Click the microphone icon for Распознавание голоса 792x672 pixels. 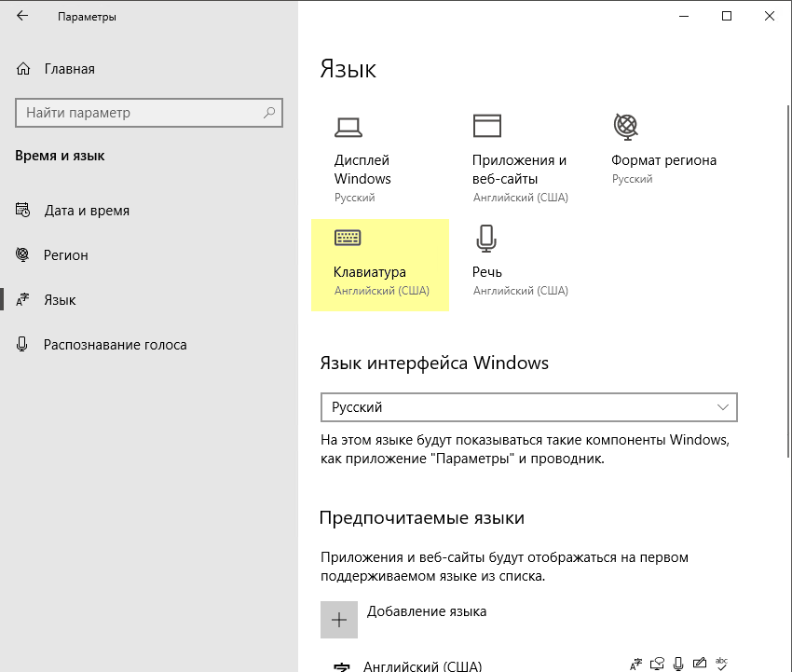pyautogui.click(x=21, y=344)
